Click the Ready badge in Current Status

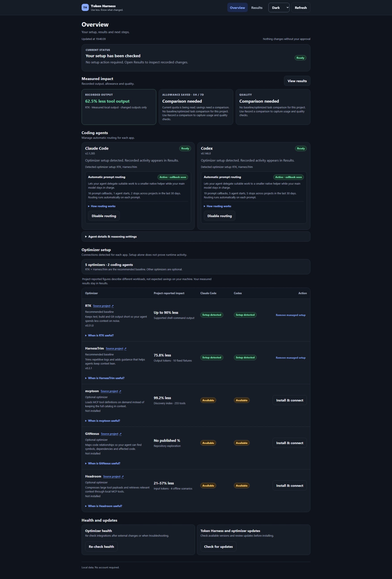[x=300, y=58]
